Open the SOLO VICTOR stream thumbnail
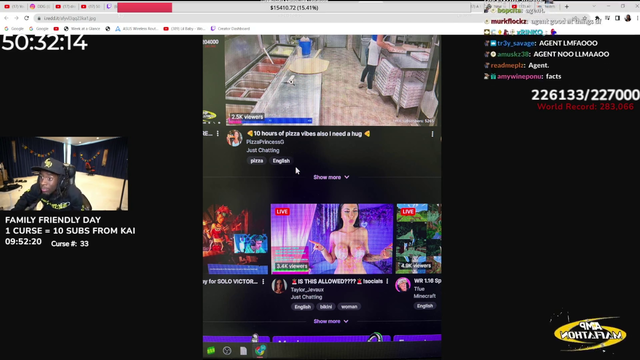 pos(236,239)
